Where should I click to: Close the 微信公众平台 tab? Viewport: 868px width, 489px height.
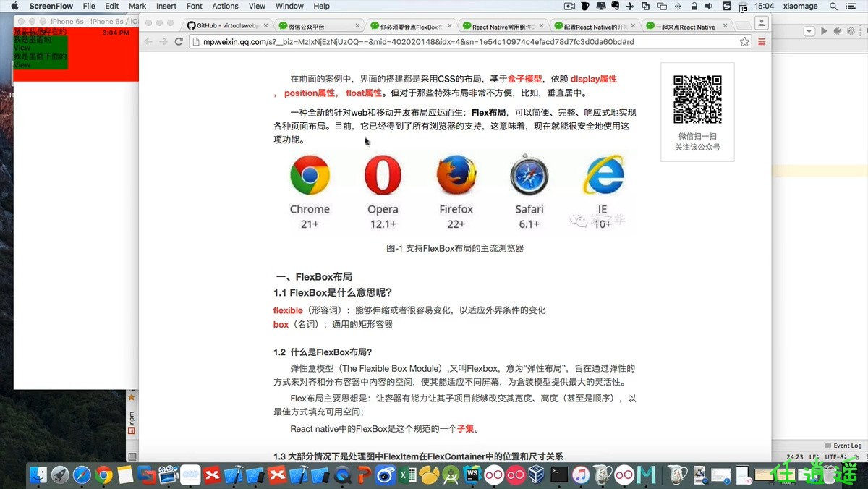click(358, 26)
